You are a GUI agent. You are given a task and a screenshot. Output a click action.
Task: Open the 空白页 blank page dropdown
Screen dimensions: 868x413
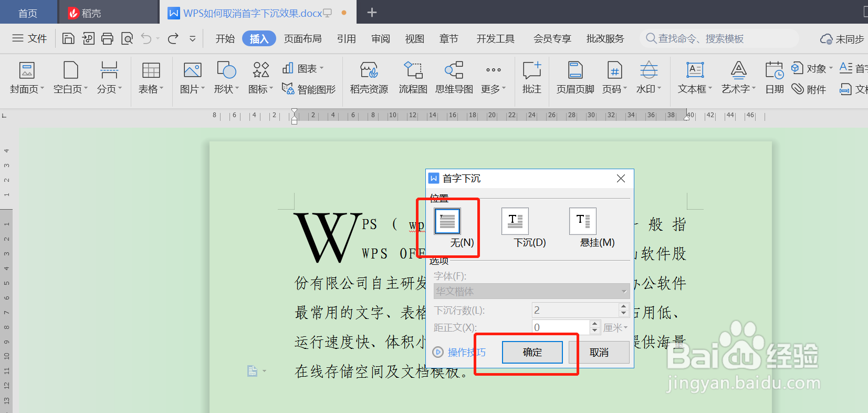click(70, 78)
